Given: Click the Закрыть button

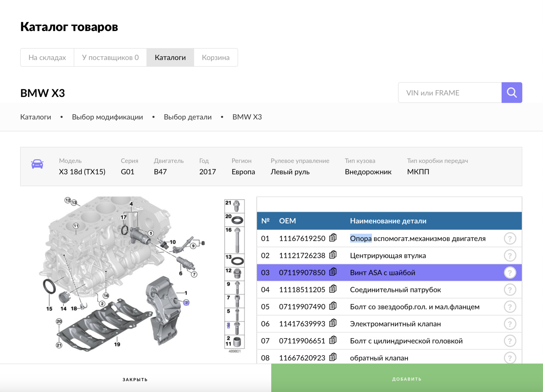Looking at the screenshot, I should pyautogui.click(x=135, y=379).
